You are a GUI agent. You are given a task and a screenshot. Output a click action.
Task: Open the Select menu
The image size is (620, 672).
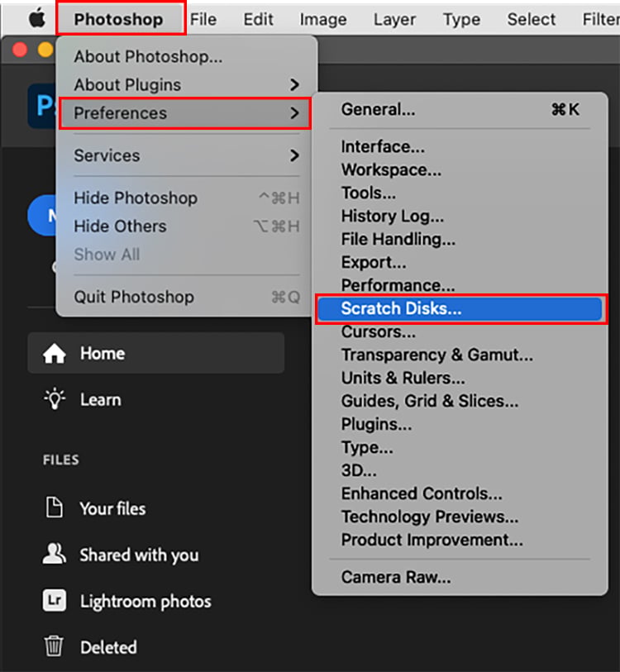[x=532, y=19]
